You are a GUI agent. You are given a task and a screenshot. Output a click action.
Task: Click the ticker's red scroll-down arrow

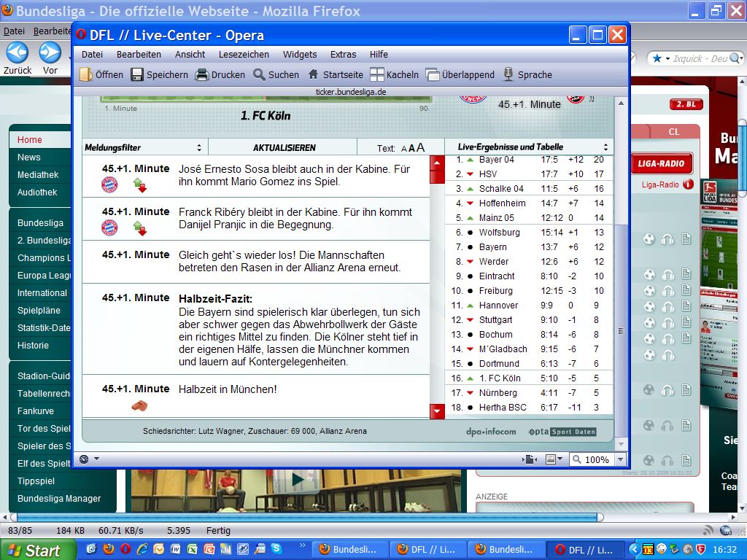pyautogui.click(x=437, y=411)
